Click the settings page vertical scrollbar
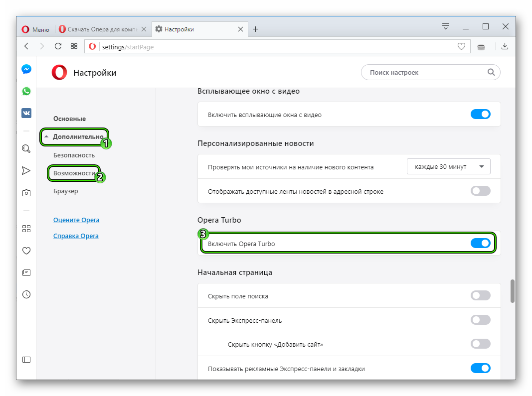532x396 pixels. coord(513,291)
